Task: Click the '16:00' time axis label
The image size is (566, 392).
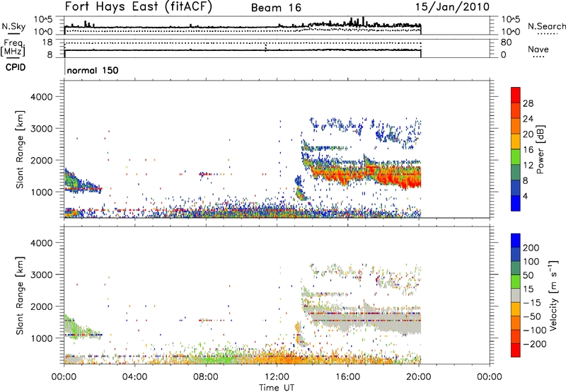Action: tap(347, 377)
